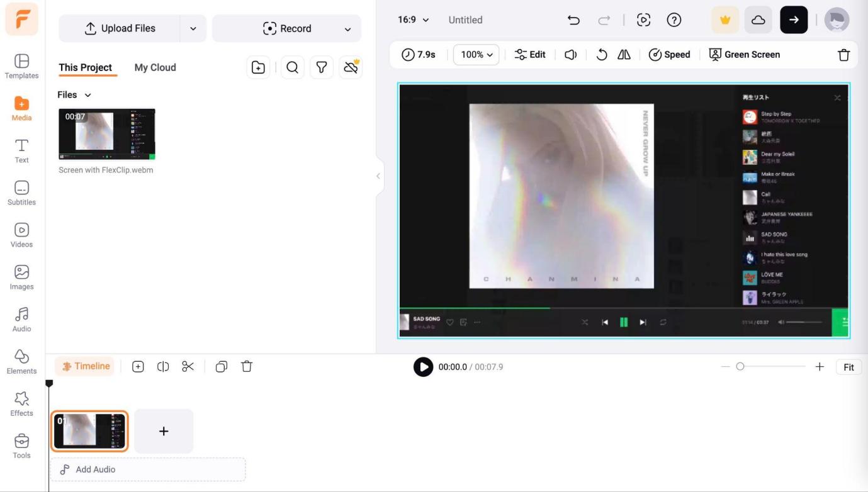Click the playhead marker on the timeline
868x492 pixels.
(49, 383)
